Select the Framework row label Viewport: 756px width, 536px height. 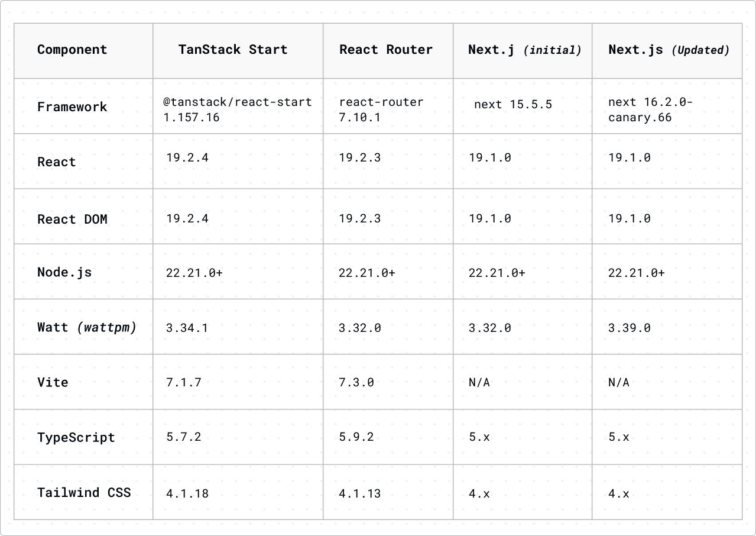pyautogui.click(x=72, y=107)
